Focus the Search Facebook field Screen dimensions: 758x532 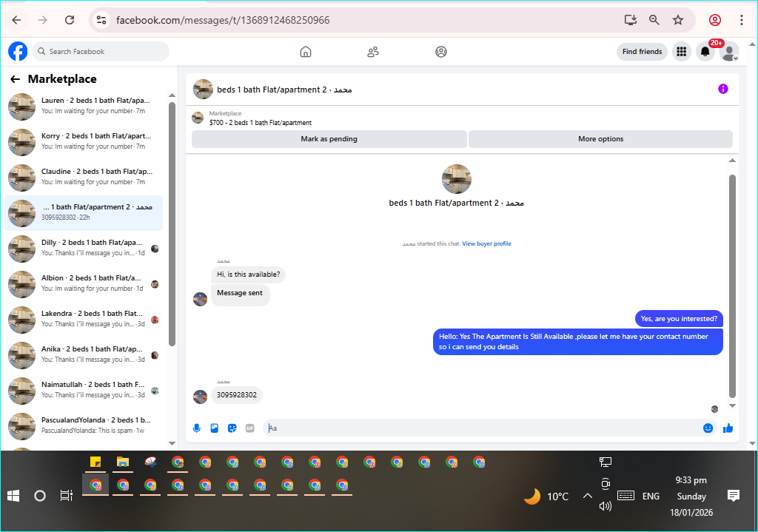[x=101, y=52]
